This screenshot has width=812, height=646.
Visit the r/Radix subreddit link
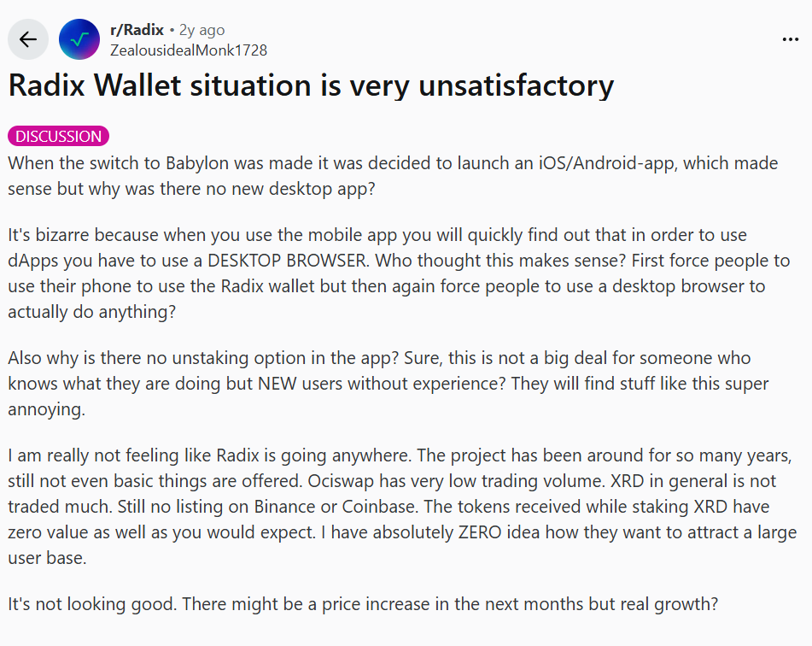click(137, 30)
